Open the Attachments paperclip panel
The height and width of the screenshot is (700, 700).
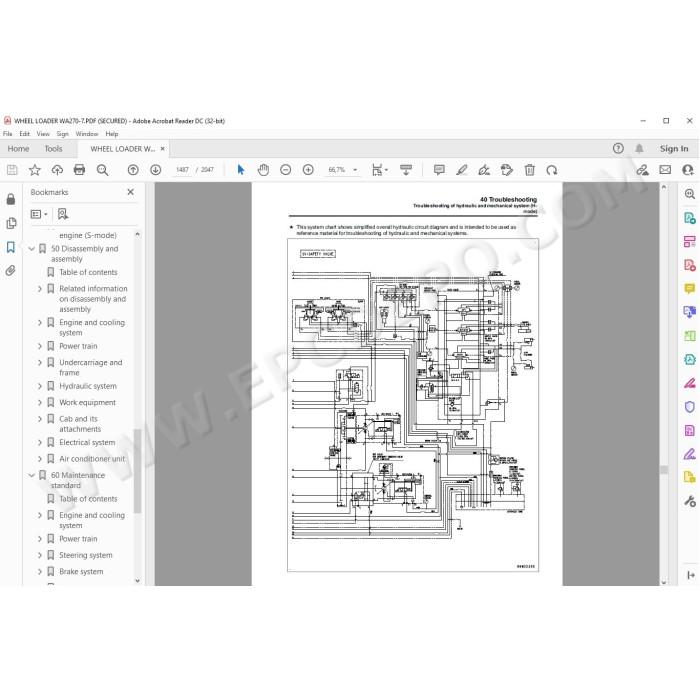pos(11,271)
